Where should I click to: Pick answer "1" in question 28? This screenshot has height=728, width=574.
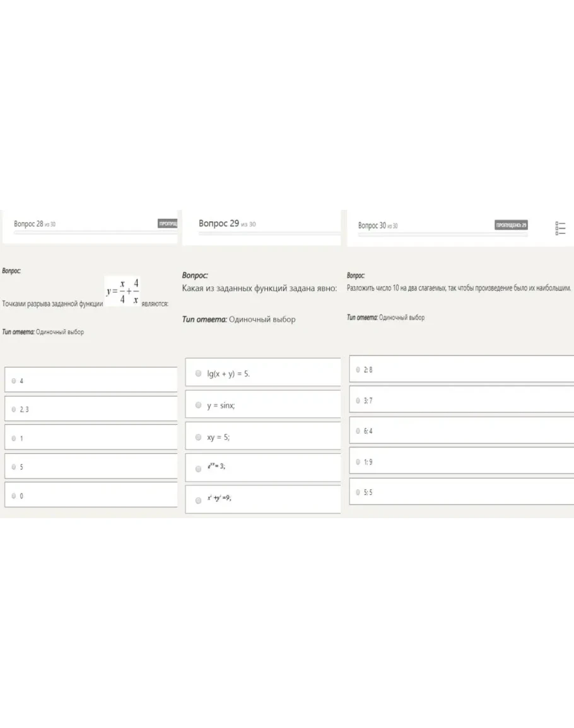coord(14,438)
